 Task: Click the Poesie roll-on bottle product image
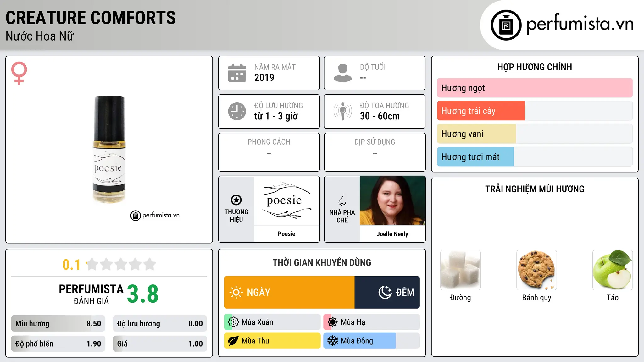[x=109, y=149]
